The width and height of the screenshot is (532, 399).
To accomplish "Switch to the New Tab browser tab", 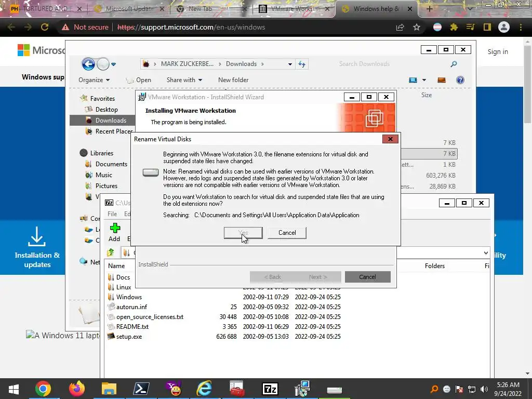I will (200, 9).
